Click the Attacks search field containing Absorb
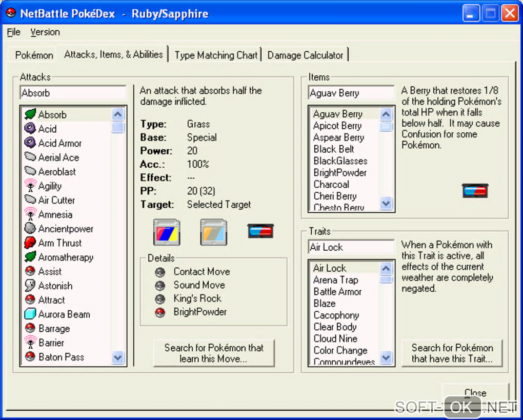Image resolution: width=523 pixels, height=420 pixels. point(73,93)
